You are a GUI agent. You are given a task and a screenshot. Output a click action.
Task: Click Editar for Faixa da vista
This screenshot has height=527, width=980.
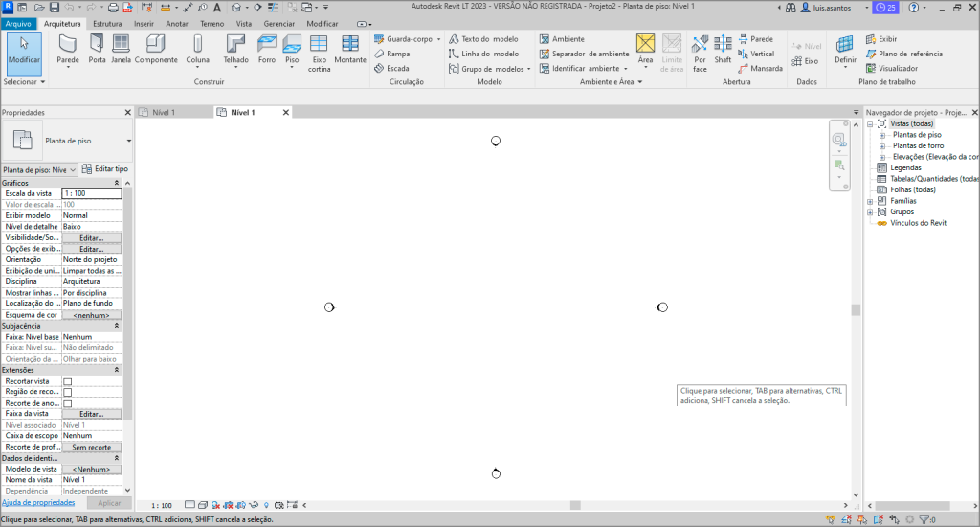(91, 414)
